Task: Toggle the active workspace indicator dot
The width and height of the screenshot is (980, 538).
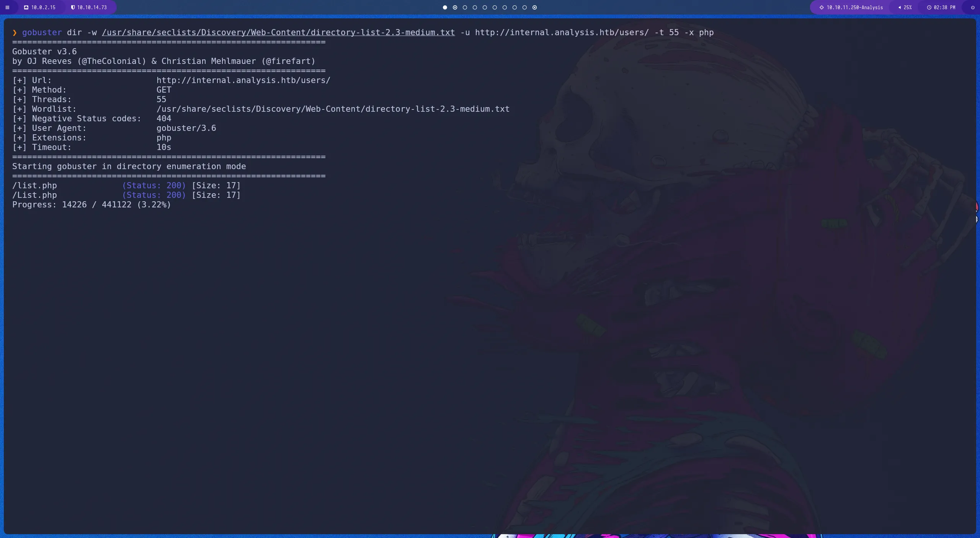Action: [x=444, y=7]
